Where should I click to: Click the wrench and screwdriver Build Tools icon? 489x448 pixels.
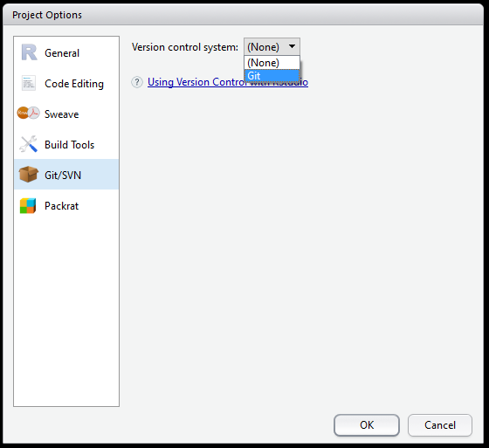point(28,144)
